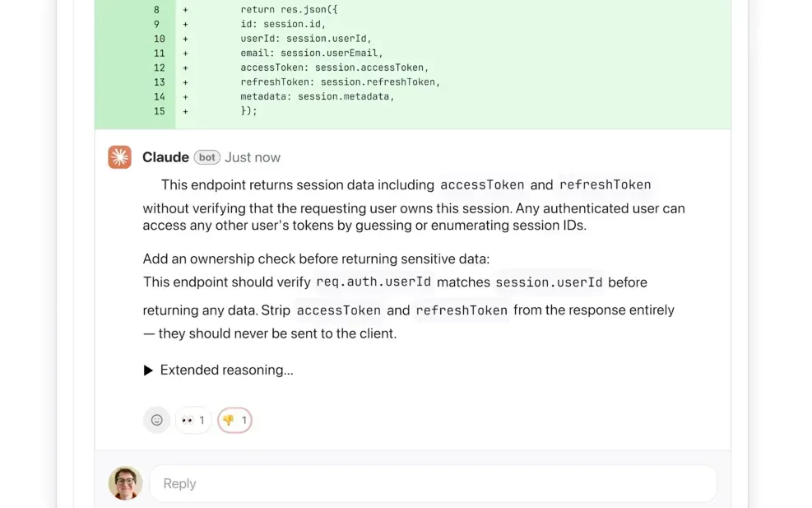Viewport: 812px width, 508px height.
Task: Click the Claude bot name
Action: tap(165, 157)
